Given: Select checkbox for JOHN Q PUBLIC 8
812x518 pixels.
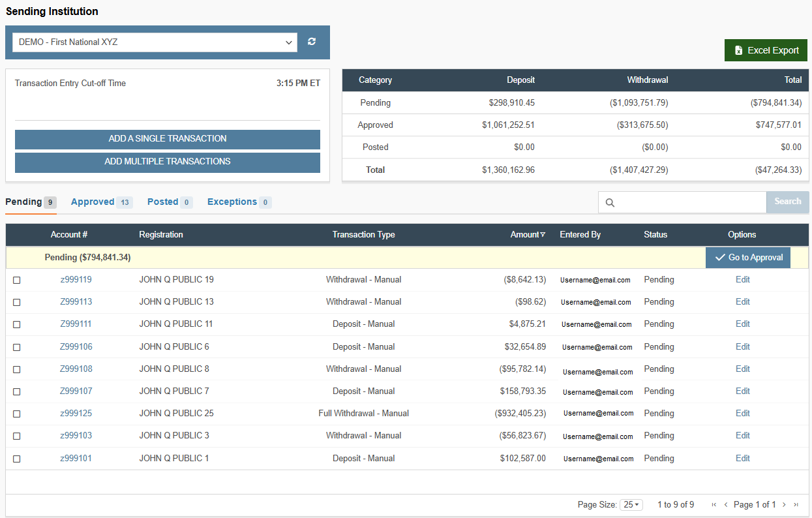Looking at the screenshot, I should point(17,369).
